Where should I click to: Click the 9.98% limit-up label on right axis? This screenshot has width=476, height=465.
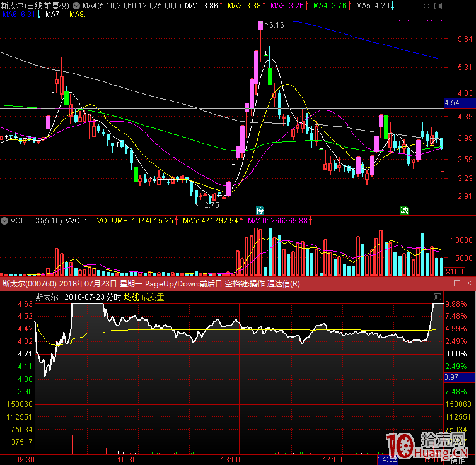click(x=456, y=303)
